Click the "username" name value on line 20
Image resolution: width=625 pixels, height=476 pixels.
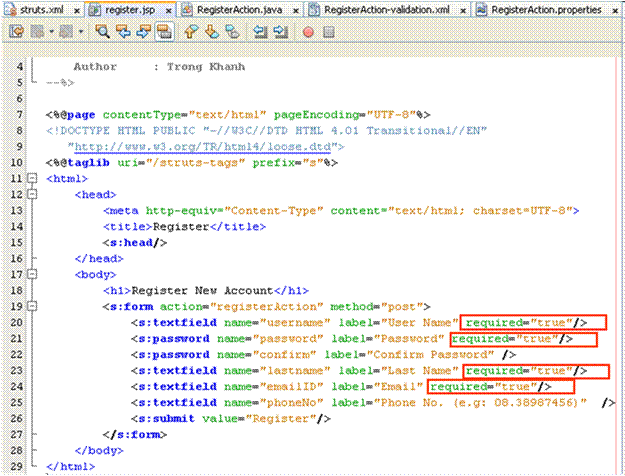tap(295, 323)
